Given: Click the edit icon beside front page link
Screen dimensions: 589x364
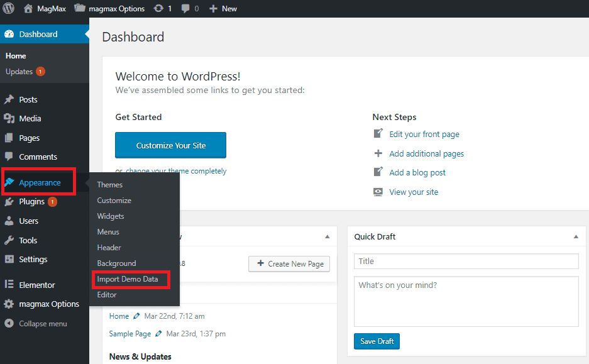Looking at the screenshot, I should click(378, 133).
